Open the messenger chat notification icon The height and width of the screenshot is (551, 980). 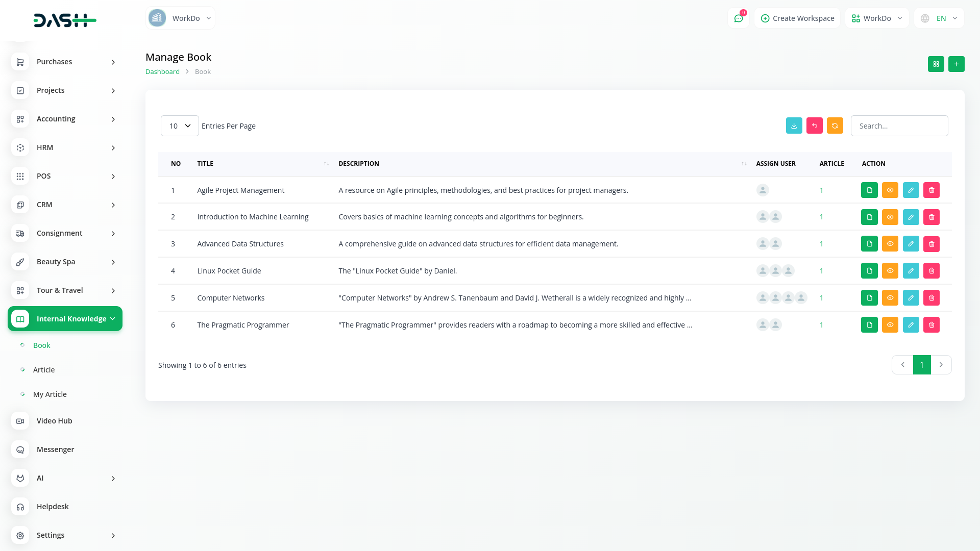click(738, 18)
